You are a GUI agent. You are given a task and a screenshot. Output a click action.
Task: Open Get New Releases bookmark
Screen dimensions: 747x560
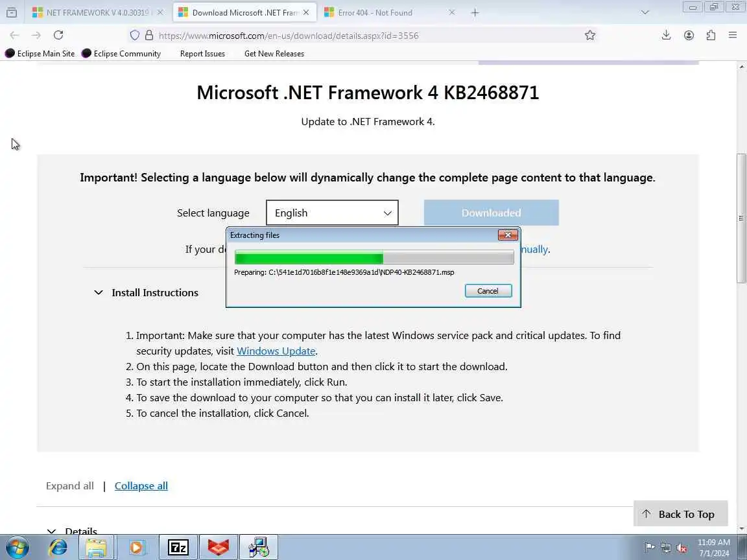click(x=274, y=53)
